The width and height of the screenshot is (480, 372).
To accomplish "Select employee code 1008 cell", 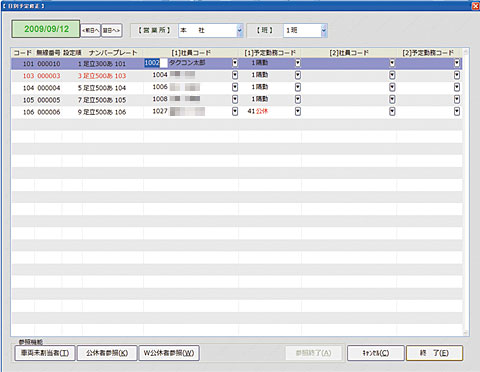I will pos(160,99).
